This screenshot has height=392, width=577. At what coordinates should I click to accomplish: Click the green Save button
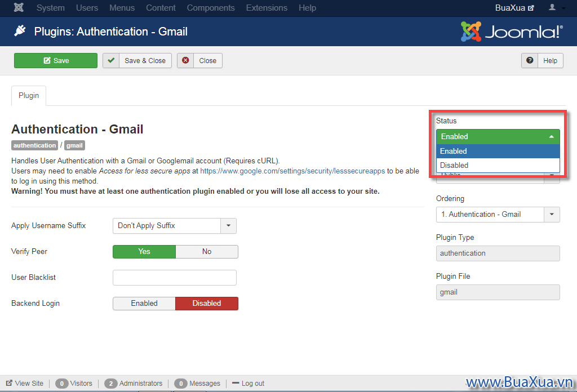[x=56, y=60]
